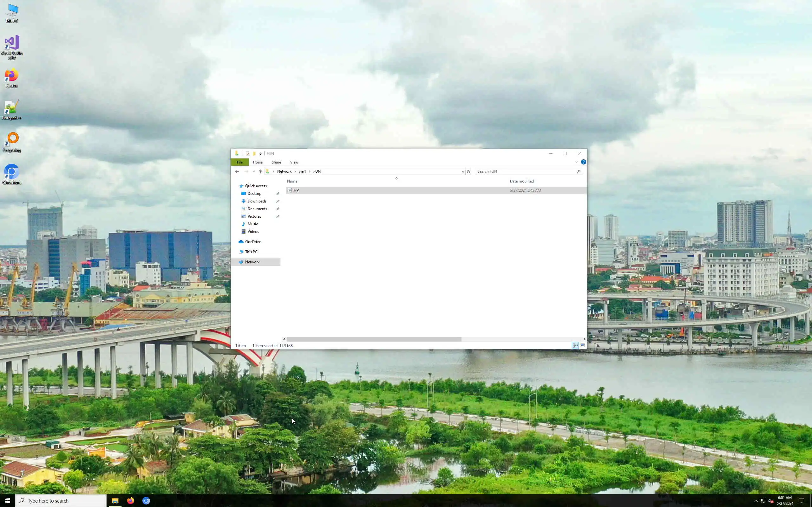
Task: Open Firefox from the taskbar
Action: pyautogui.click(x=131, y=501)
